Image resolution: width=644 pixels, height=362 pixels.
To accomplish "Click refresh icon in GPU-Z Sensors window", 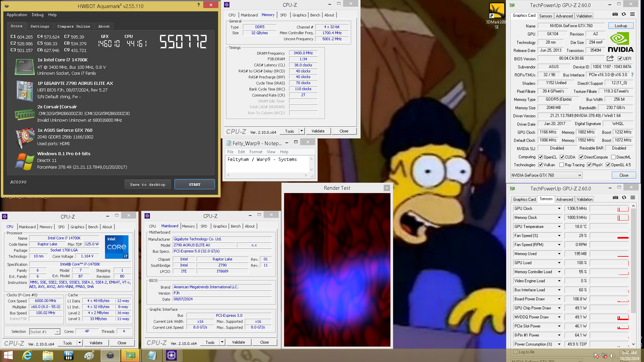I will [624, 198].
